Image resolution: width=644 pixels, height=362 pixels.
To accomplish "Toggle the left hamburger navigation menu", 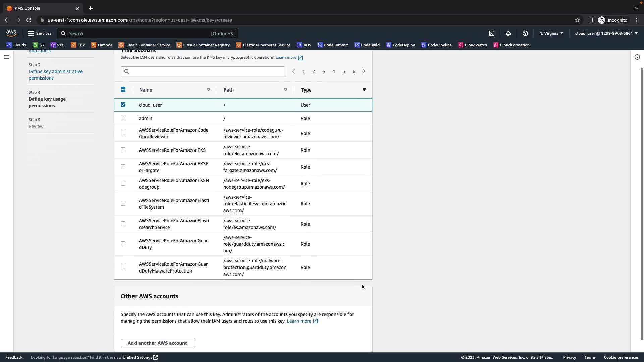I will point(6,57).
